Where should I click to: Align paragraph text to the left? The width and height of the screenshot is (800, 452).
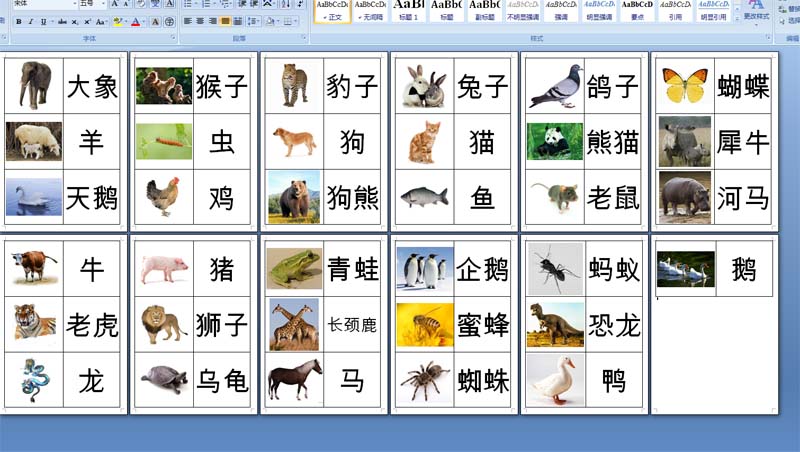(187, 21)
